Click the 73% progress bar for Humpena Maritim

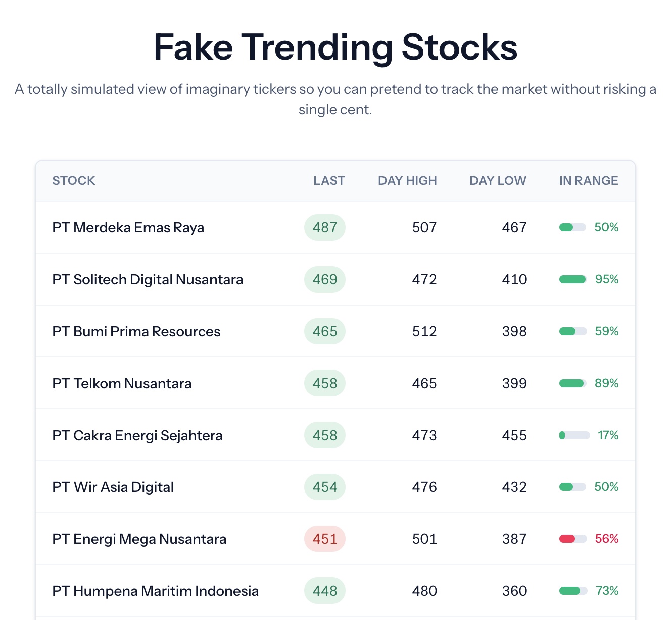(x=572, y=591)
